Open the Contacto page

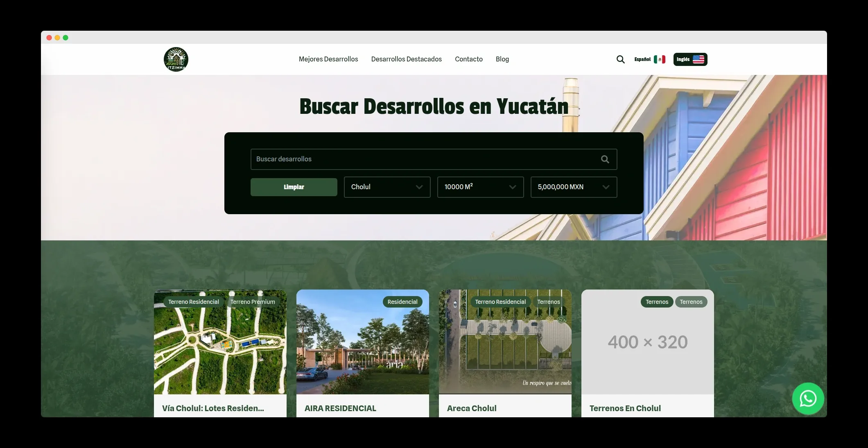(x=468, y=59)
